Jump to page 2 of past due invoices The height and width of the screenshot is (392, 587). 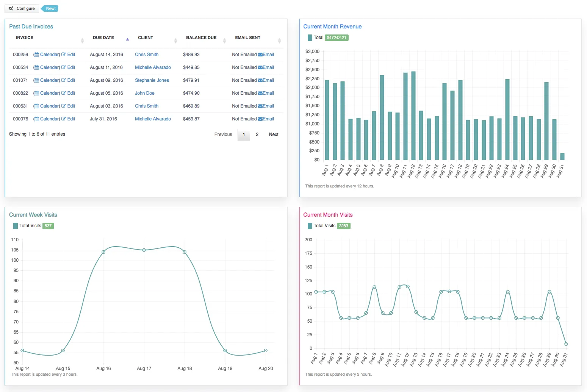pyautogui.click(x=257, y=134)
